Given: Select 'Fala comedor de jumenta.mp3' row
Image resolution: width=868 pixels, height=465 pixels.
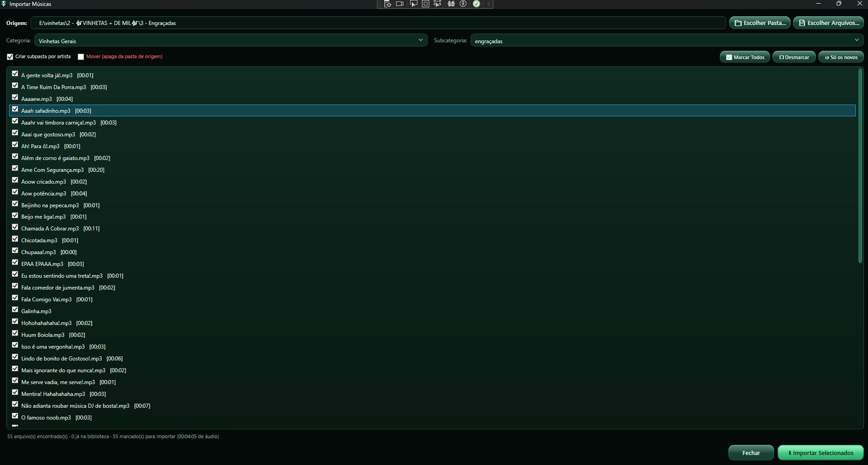Looking at the screenshot, I should [432, 287].
